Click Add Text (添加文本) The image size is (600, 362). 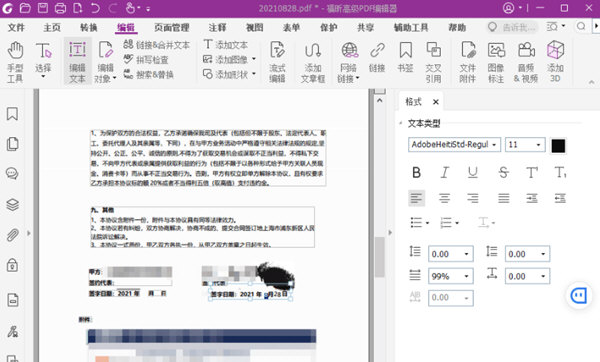pyautogui.click(x=226, y=45)
